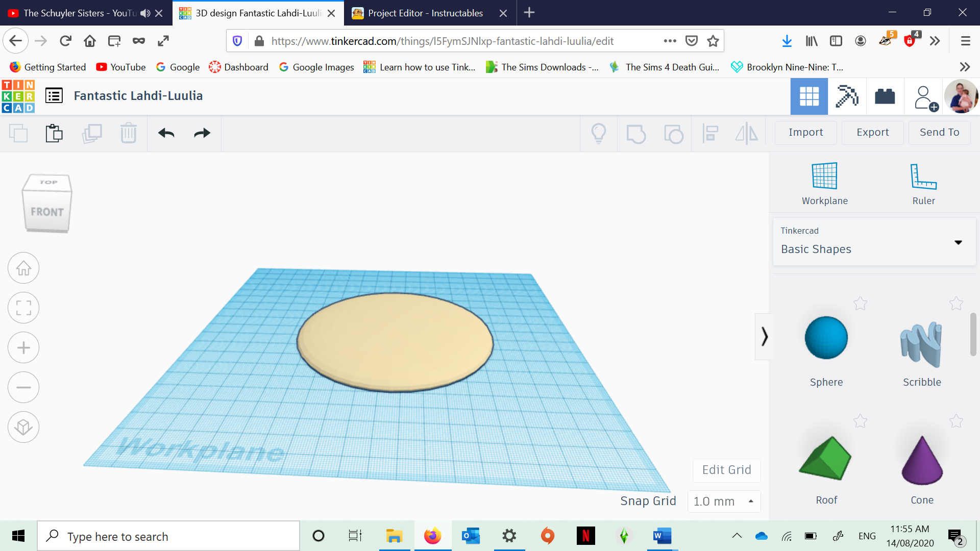Open the Export menu
This screenshot has height=551, width=980.
pos(872,132)
